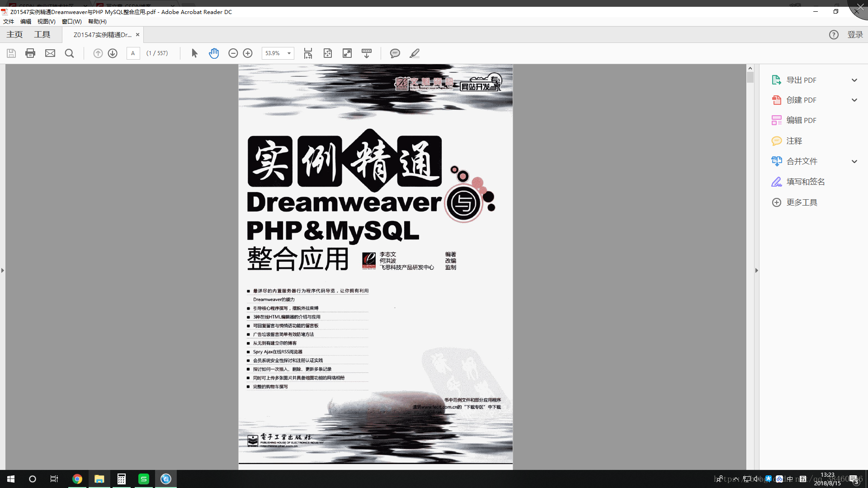This screenshot has width=868, height=488.
Task: Open the 创建 PDF tool
Action: (801, 100)
